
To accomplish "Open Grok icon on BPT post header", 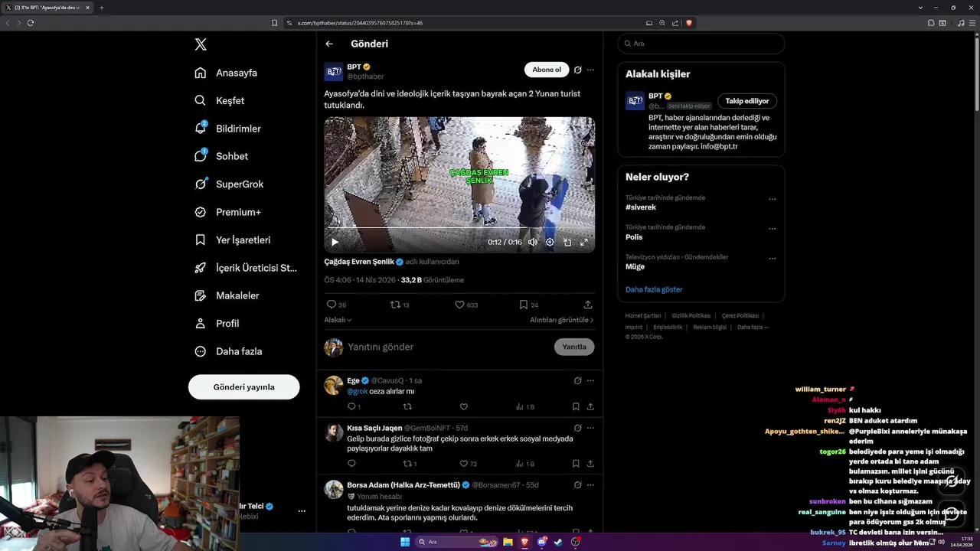I will click(578, 70).
